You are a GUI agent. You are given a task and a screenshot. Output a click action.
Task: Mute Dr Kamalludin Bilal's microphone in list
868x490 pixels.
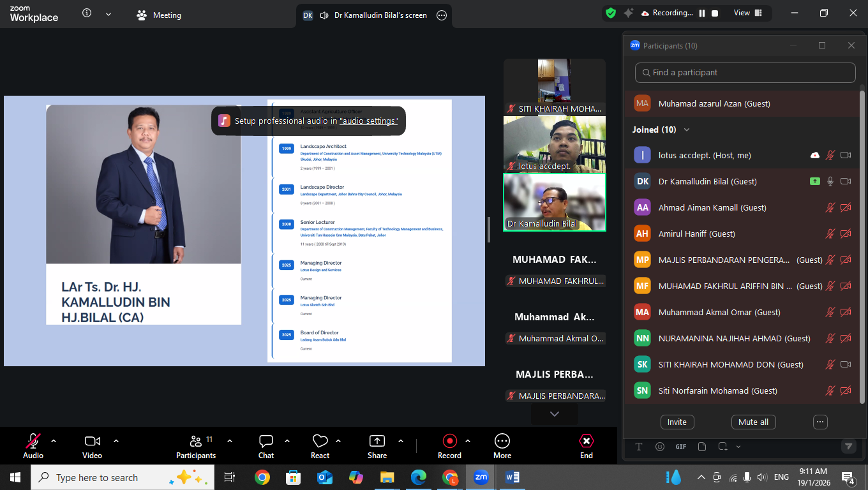830,181
